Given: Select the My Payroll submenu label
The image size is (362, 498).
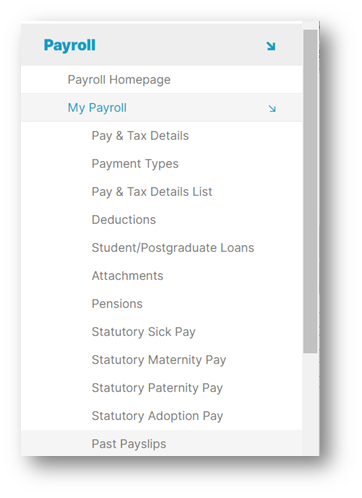Looking at the screenshot, I should pos(97,108).
